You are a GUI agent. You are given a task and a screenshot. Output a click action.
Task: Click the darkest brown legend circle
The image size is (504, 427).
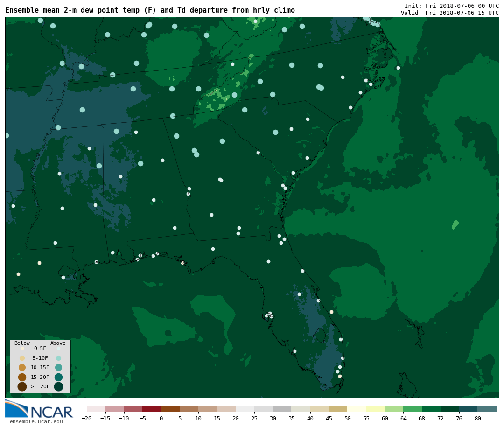(x=22, y=386)
